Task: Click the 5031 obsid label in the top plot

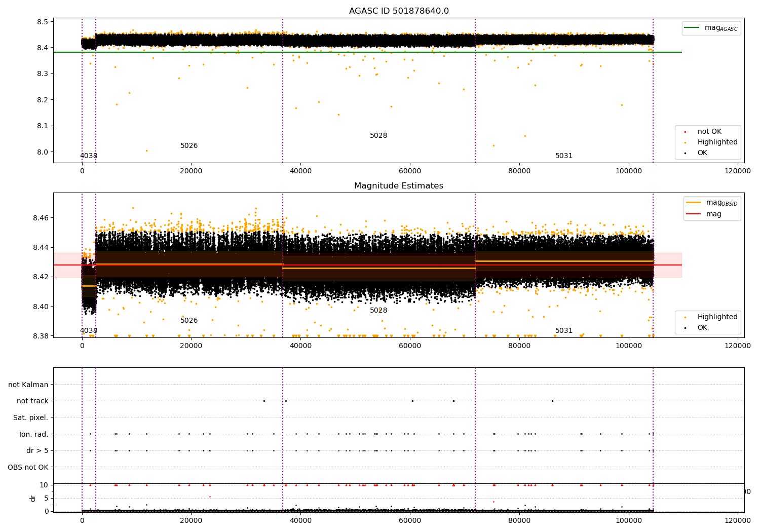Action: click(564, 156)
